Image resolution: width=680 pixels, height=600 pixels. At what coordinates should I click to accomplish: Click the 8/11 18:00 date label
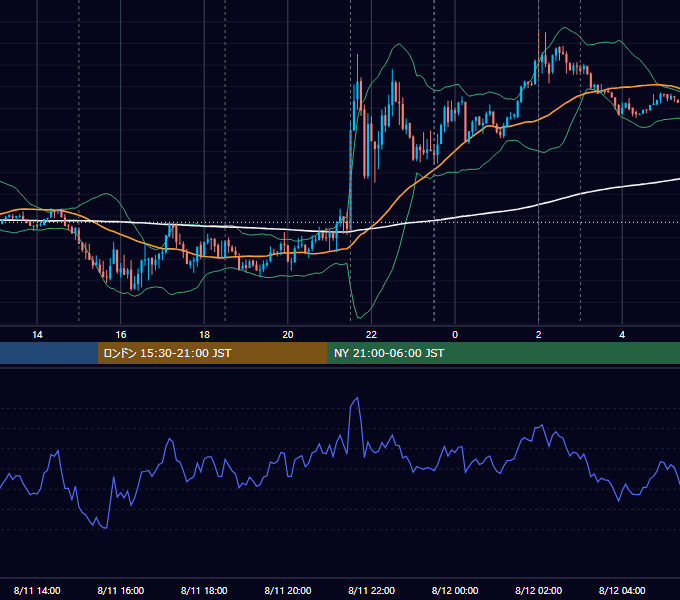click(204, 590)
